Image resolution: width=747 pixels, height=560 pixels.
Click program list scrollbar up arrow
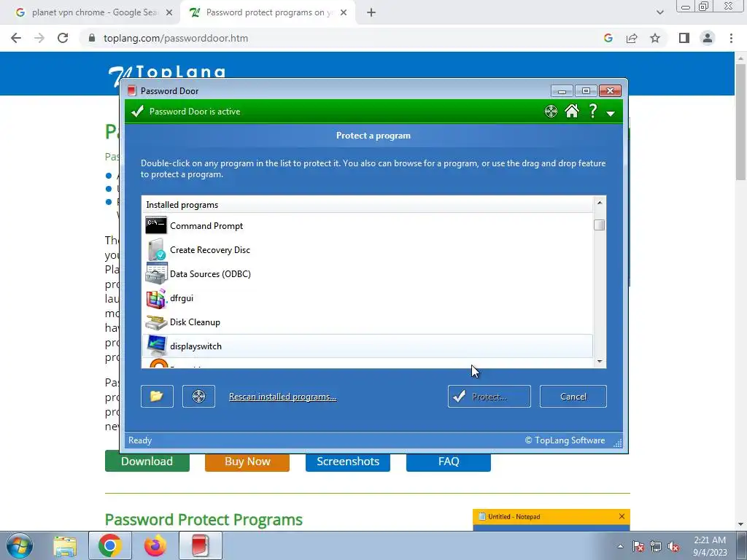[x=600, y=203]
